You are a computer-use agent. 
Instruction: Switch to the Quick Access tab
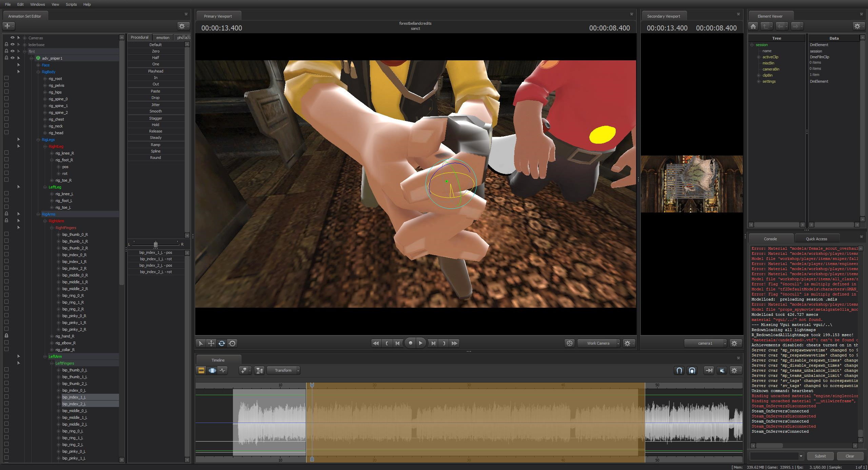pyautogui.click(x=816, y=239)
